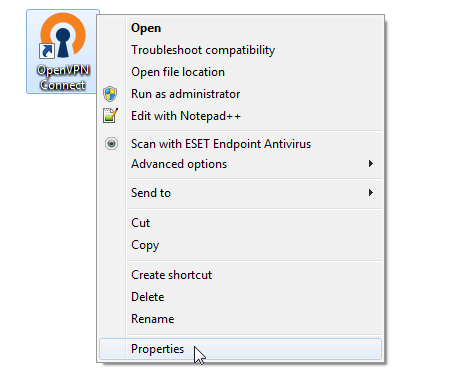The width and height of the screenshot is (461, 372).
Task: Select Scan with ESET Endpoint Antivirus text
Action: [x=221, y=144]
